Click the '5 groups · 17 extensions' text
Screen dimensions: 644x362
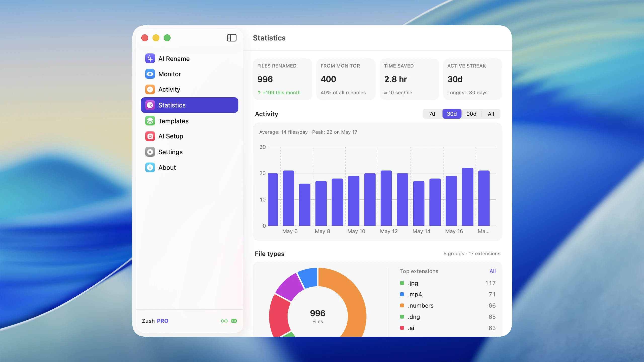pyautogui.click(x=472, y=254)
